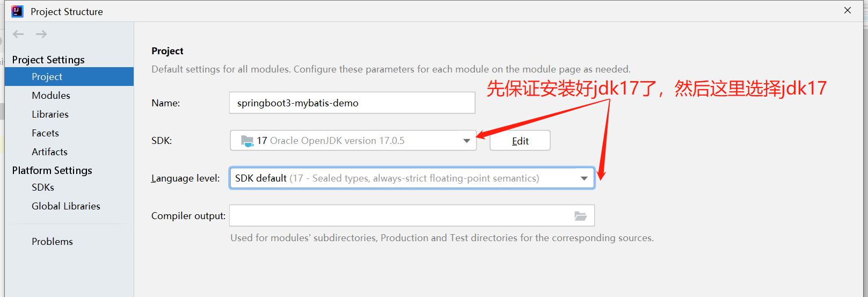
Task: Open the Libraries section
Action: 50,114
